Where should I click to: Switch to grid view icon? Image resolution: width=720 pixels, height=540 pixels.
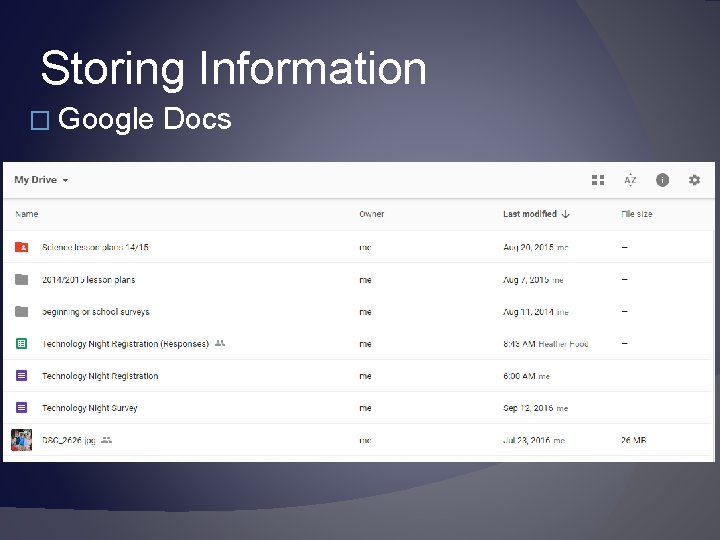click(x=598, y=180)
